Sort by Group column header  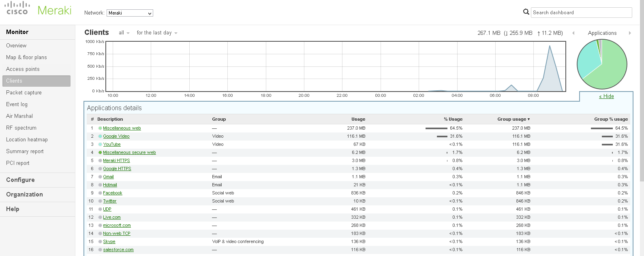219,119
